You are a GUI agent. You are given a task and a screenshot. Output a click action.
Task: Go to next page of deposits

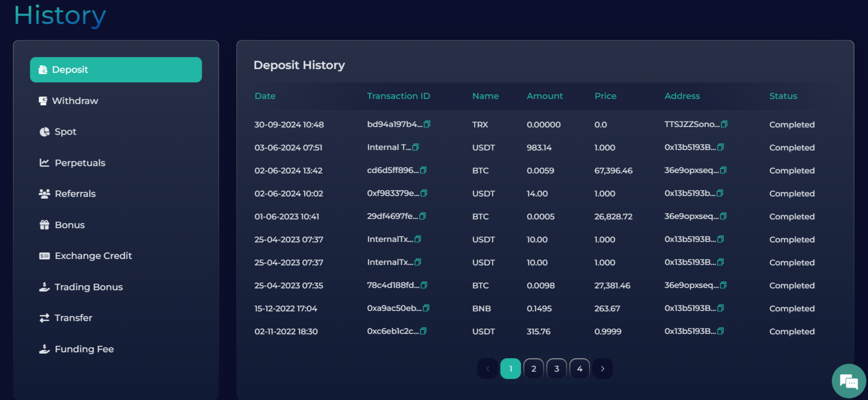pos(602,369)
